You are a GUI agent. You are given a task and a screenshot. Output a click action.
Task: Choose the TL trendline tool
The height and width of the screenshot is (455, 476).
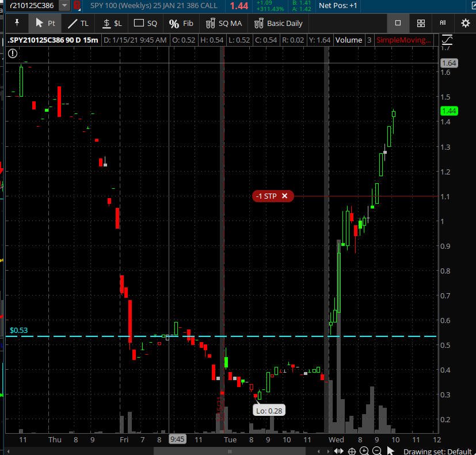78,23
